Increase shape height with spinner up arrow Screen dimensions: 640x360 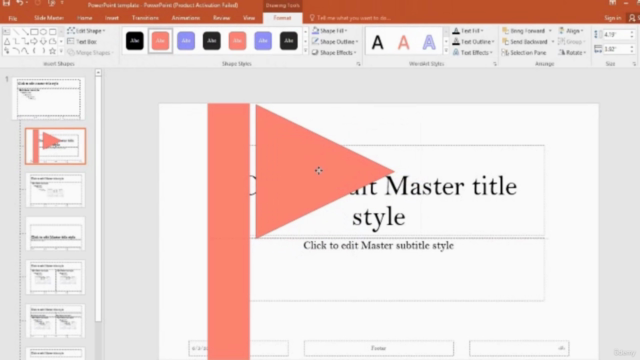[632, 32]
